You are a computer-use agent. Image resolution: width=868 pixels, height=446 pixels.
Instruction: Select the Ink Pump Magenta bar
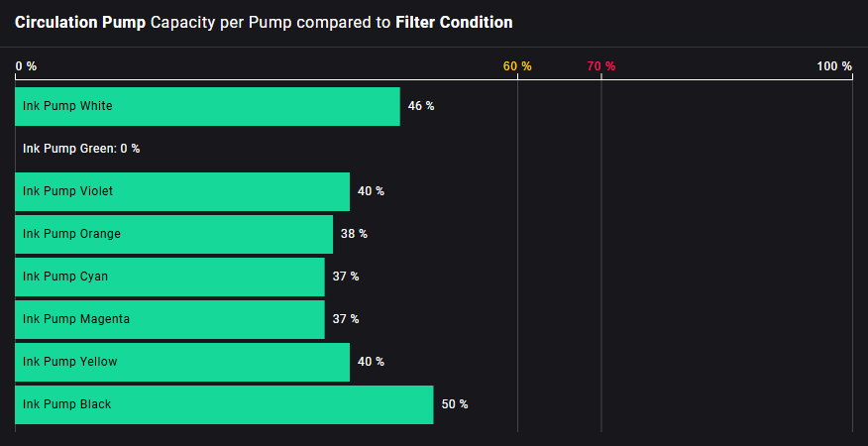tap(169, 319)
